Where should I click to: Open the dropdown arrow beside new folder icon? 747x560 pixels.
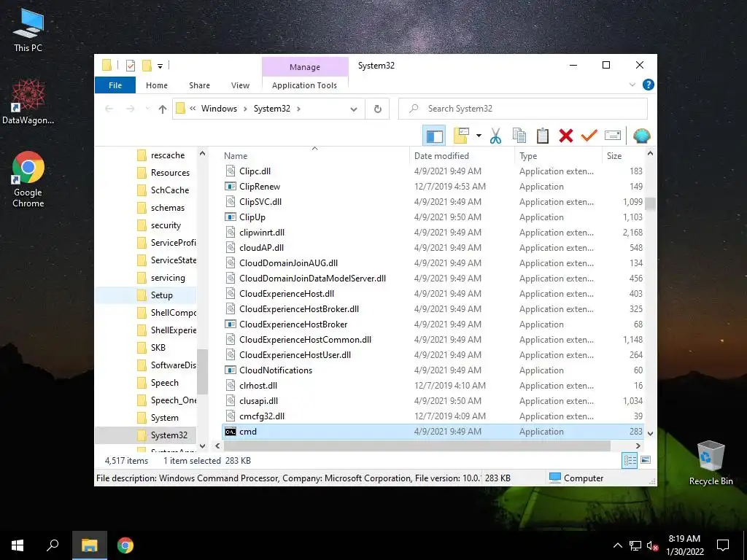pyautogui.click(x=479, y=136)
